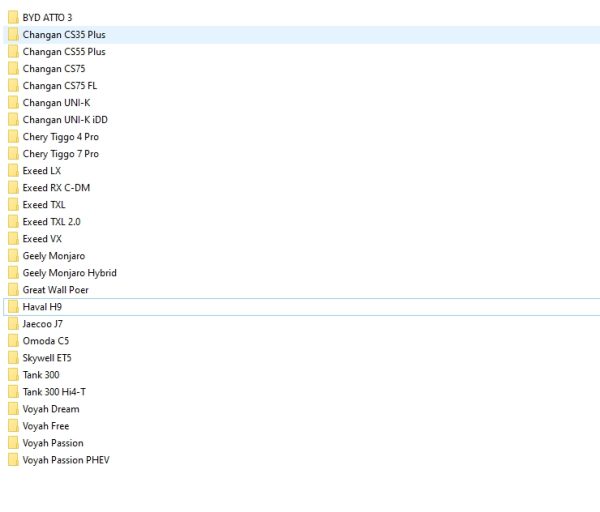Click folder icon next to Skywell ET5

13,358
